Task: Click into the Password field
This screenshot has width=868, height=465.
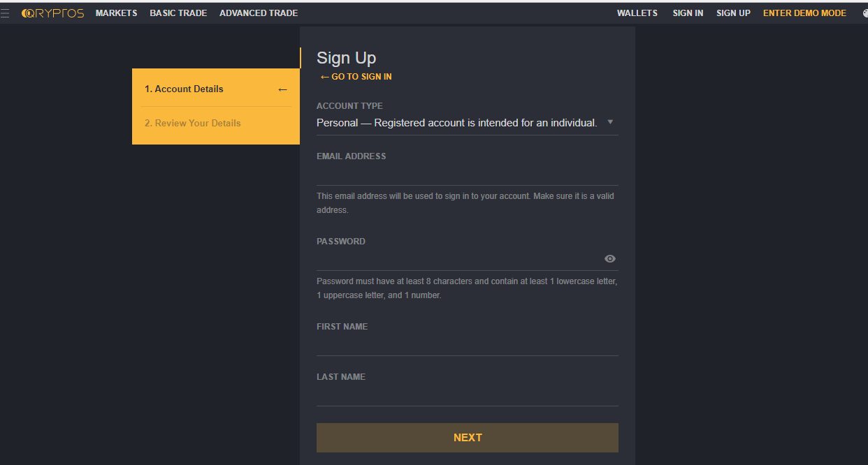Action: point(458,260)
